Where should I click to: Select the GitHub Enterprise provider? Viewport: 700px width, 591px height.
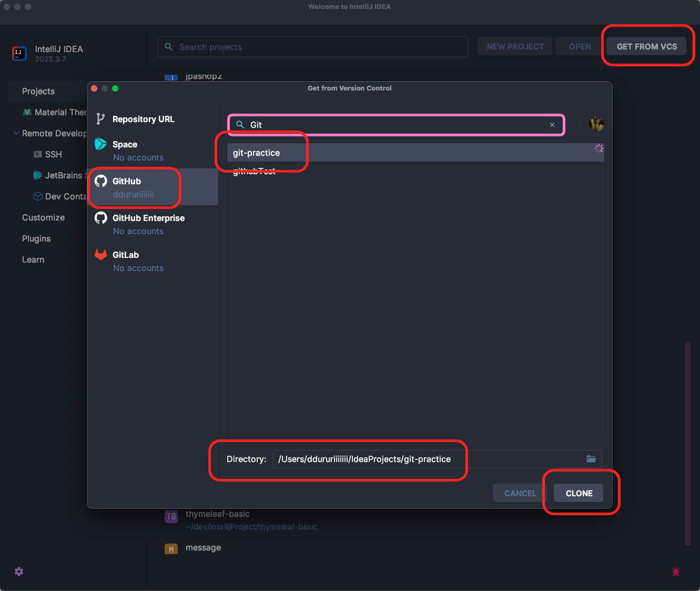[153, 224]
